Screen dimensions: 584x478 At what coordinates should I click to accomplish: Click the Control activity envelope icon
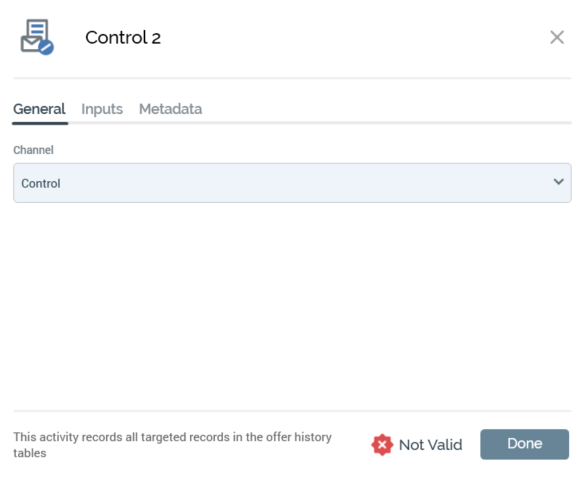36,37
